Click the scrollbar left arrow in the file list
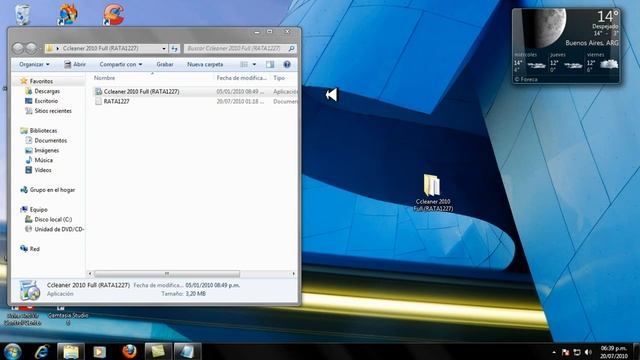 [x=90, y=273]
